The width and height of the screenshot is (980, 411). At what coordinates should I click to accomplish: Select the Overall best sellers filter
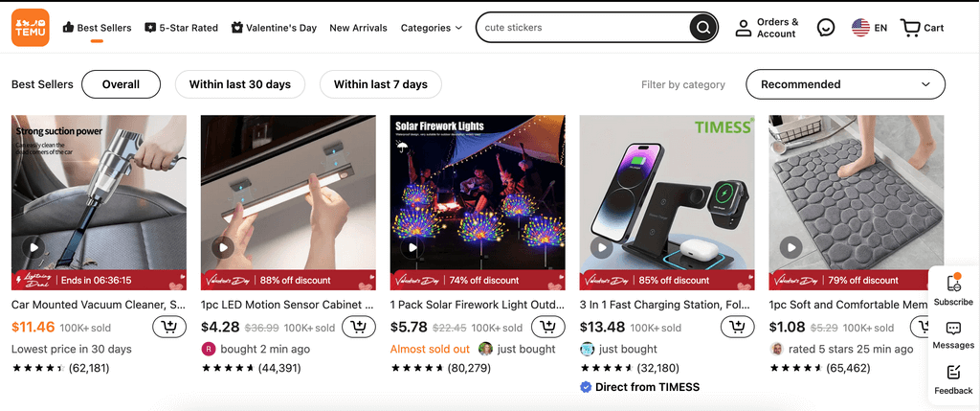tap(121, 84)
